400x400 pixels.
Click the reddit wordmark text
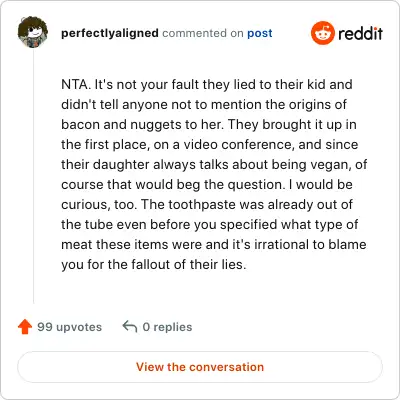click(360, 33)
